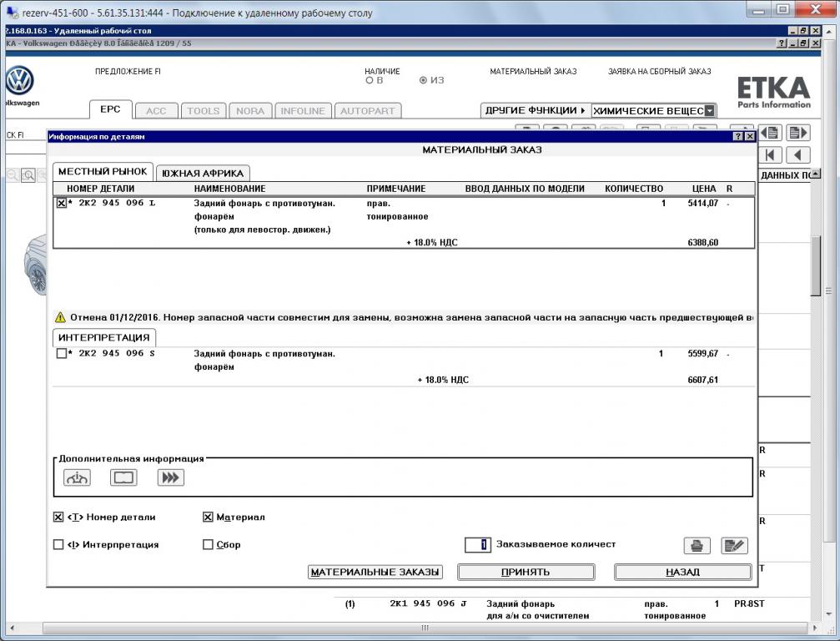The width and height of the screenshot is (840, 641).
Task: Click the edit note pencil icon
Action: coord(734,546)
